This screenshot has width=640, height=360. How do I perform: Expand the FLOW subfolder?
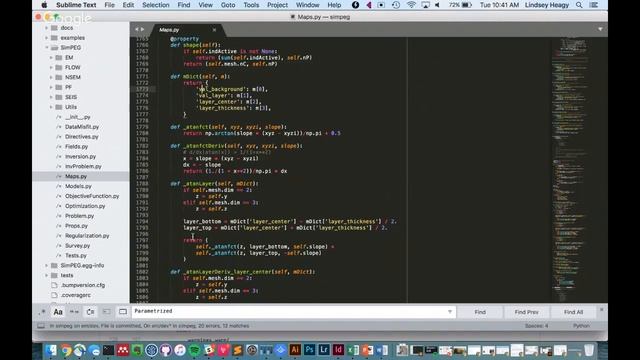click(x=51, y=67)
